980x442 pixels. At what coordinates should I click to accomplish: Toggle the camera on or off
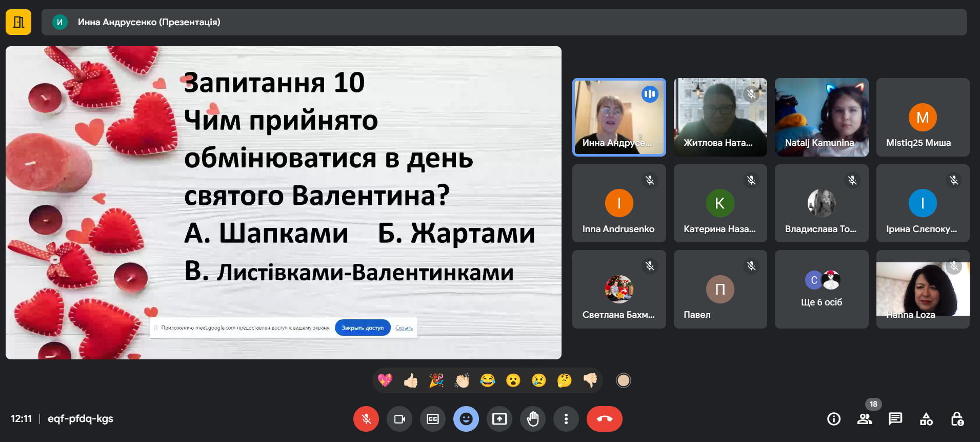(399, 419)
